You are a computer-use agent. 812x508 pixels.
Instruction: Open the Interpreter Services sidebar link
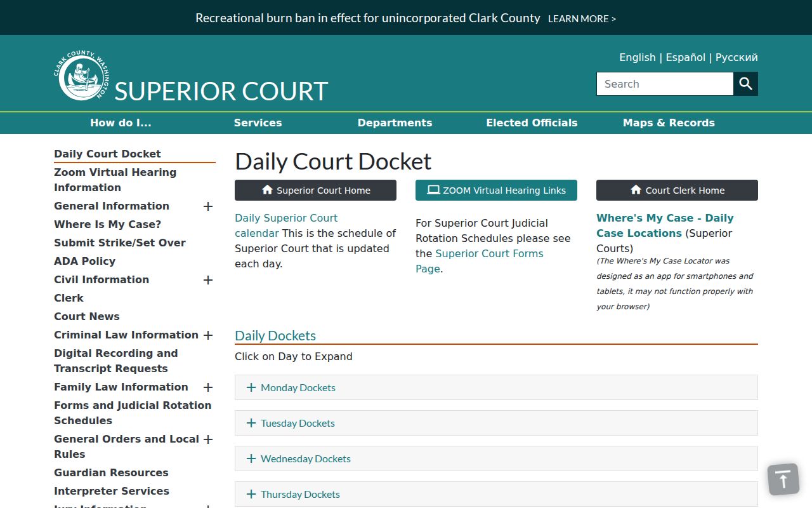coord(112,491)
